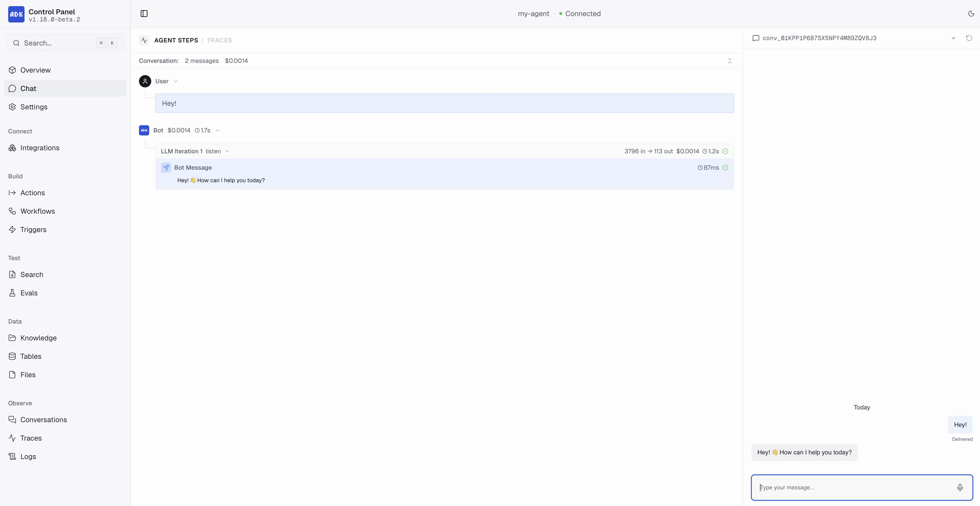Collapse the Conversation details panel
980x506 pixels.
click(x=730, y=61)
